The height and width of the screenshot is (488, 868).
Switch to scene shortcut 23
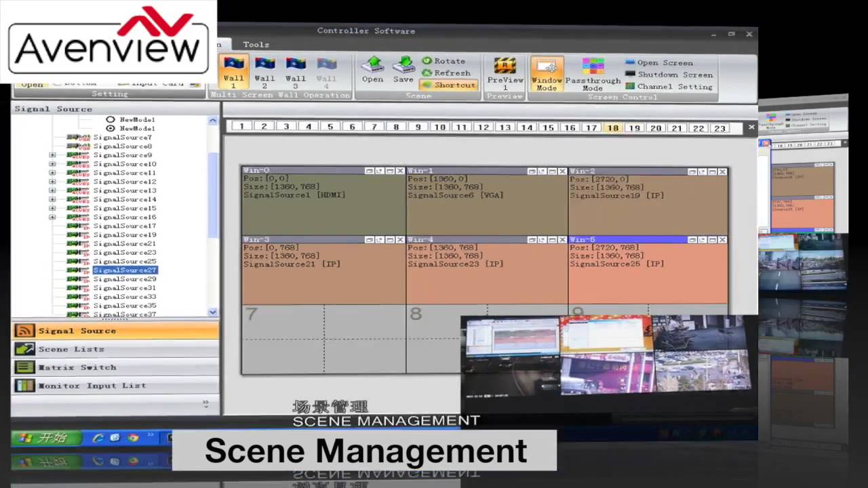coord(719,128)
